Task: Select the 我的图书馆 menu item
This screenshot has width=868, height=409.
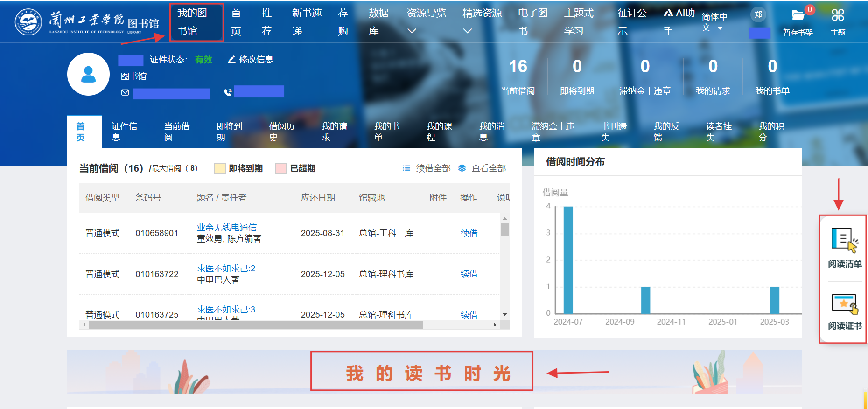Action: pos(196,22)
